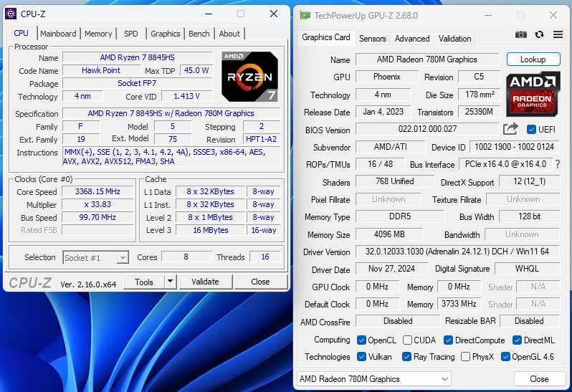Open the Validation tab in GPU-Z
Image resolution: width=572 pixels, height=392 pixels.
(x=454, y=38)
